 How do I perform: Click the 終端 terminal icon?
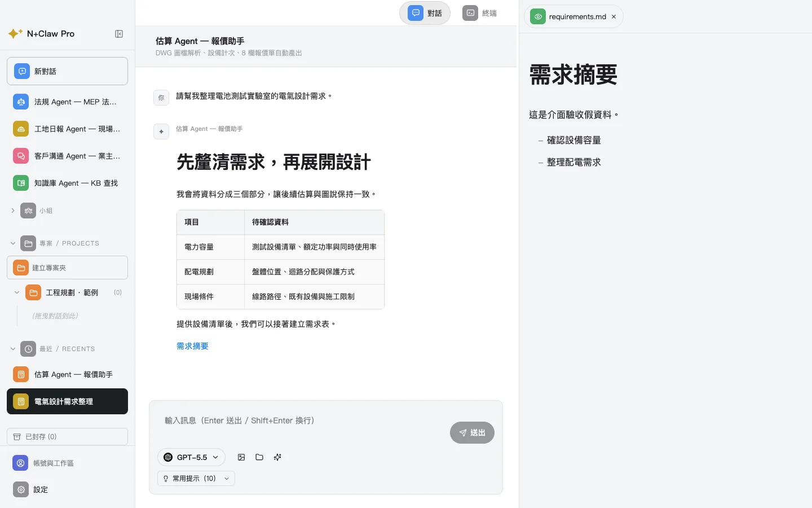pyautogui.click(x=470, y=13)
